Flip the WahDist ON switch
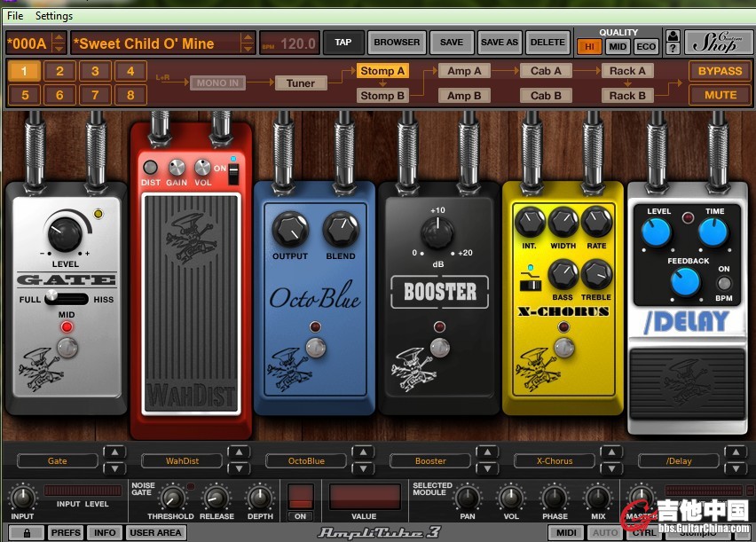 [x=233, y=174]
